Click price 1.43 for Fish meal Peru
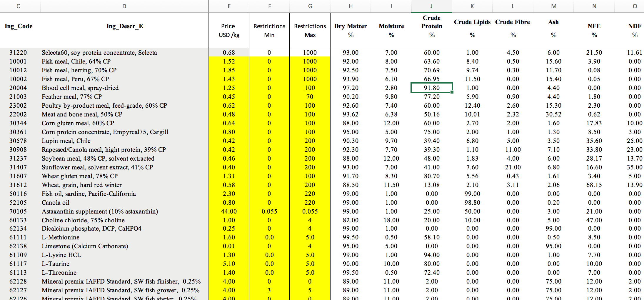Viewport: 644px width, 300px height. [x=229, y=79]
